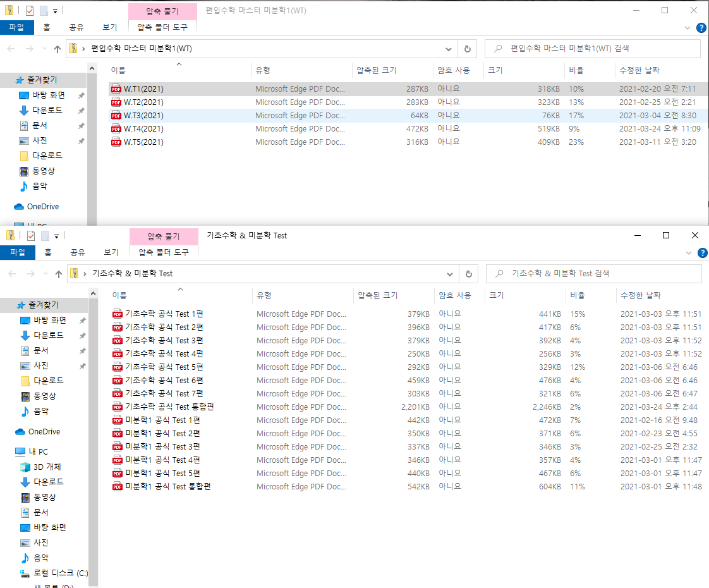Click 3D 개체 icon in sidebar

[25, 467]
